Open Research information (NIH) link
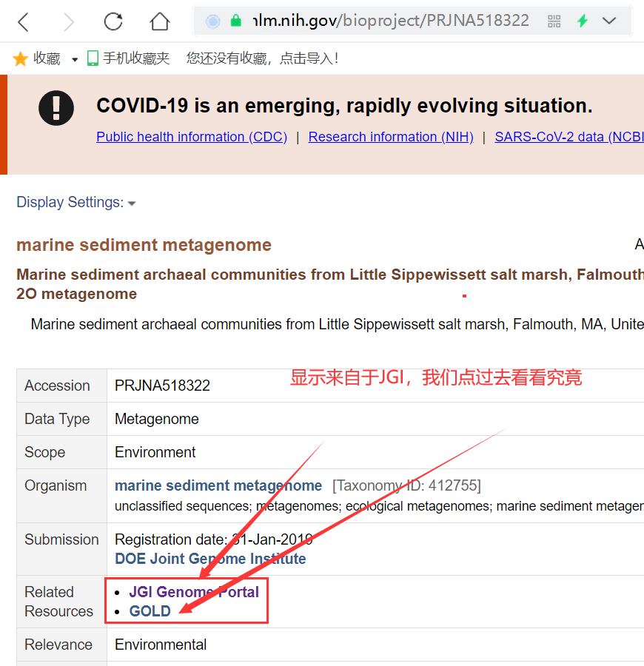Screen dimensions: 644x666 (x=391, y=137)
